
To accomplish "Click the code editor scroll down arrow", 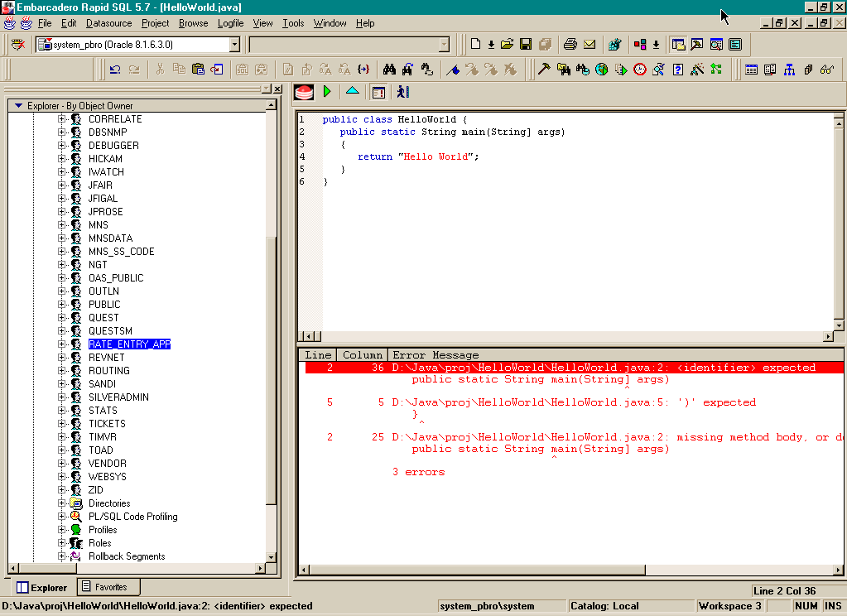I will tap(839, 325).
